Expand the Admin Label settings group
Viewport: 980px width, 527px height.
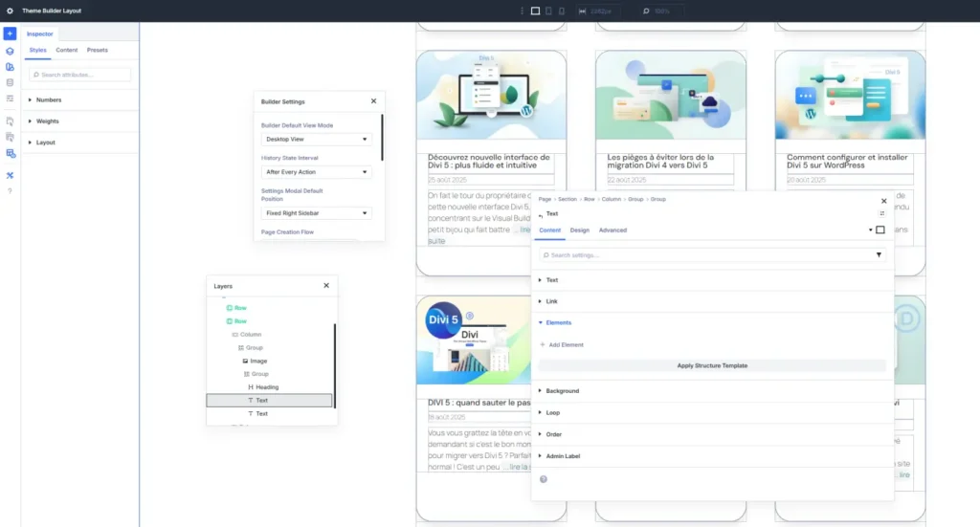click(712, 456)
